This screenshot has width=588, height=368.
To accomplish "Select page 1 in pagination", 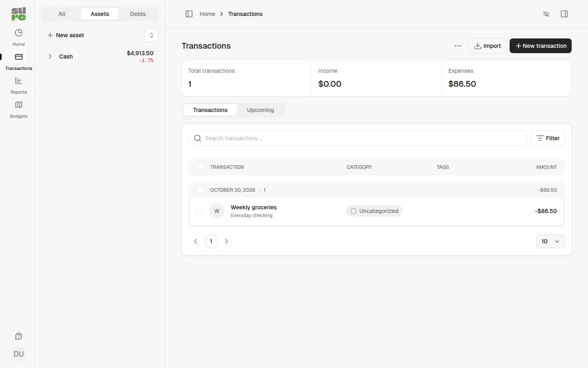I will pyautogui.click(x=211, y=241).
